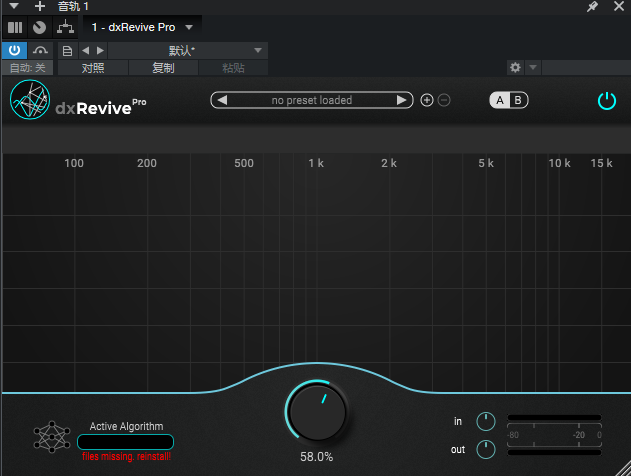631x476 pixels.
Task: Toggle the host bypass curve icon
Action: (x=40, y=50)
